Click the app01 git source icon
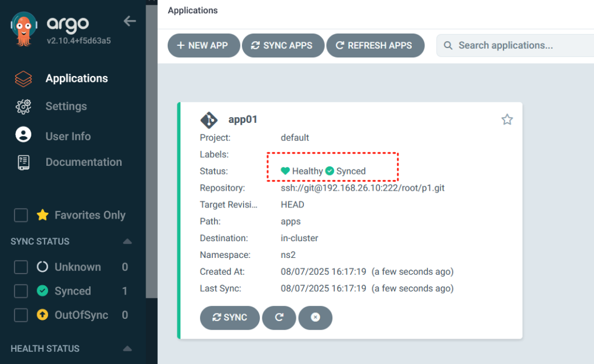This screenshot has height=364, width=594. click(x=209, y=120)
